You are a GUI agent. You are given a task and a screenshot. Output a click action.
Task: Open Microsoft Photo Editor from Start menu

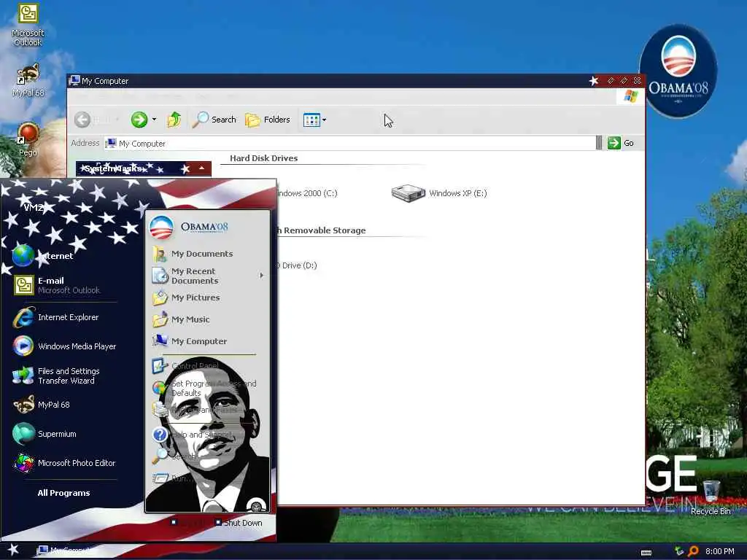(64, 463)
